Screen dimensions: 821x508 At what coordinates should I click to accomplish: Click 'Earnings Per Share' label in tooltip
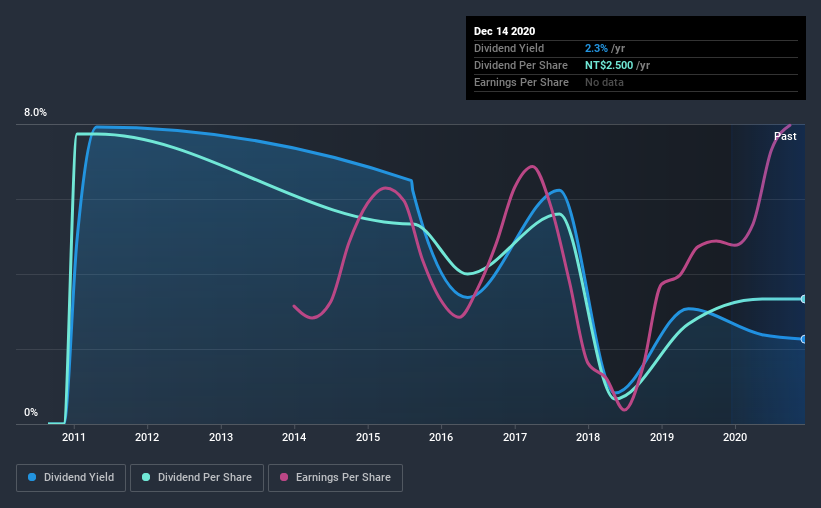point(521,82)
